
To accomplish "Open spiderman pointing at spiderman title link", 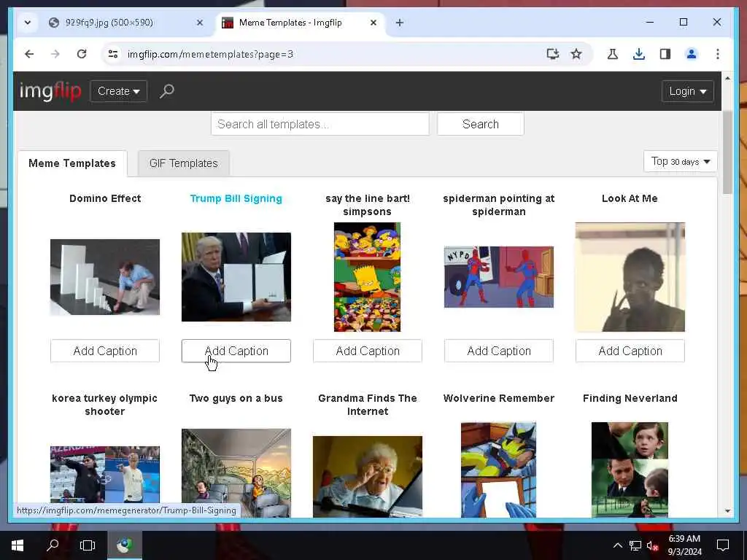I will tap(499, 205).
